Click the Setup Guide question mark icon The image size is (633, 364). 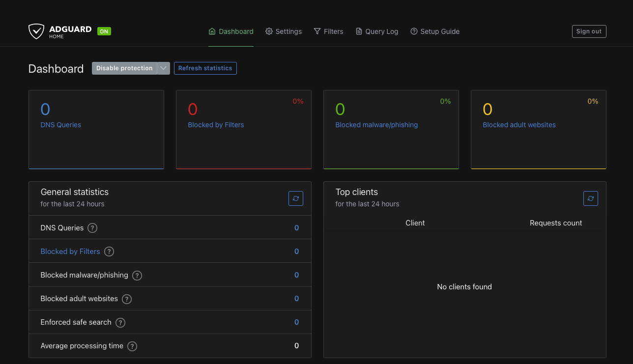414,31
